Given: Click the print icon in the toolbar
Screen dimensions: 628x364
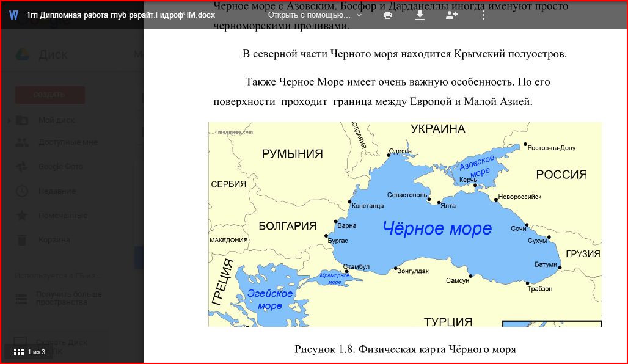Looking at the screenshot, I should [388, 15].
